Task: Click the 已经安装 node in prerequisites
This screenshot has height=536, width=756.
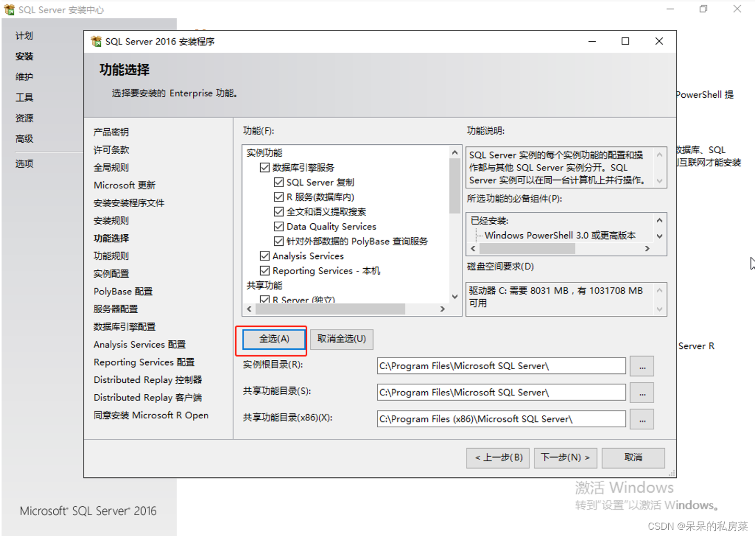Action: pyautogui.click(x=490, y=221)
